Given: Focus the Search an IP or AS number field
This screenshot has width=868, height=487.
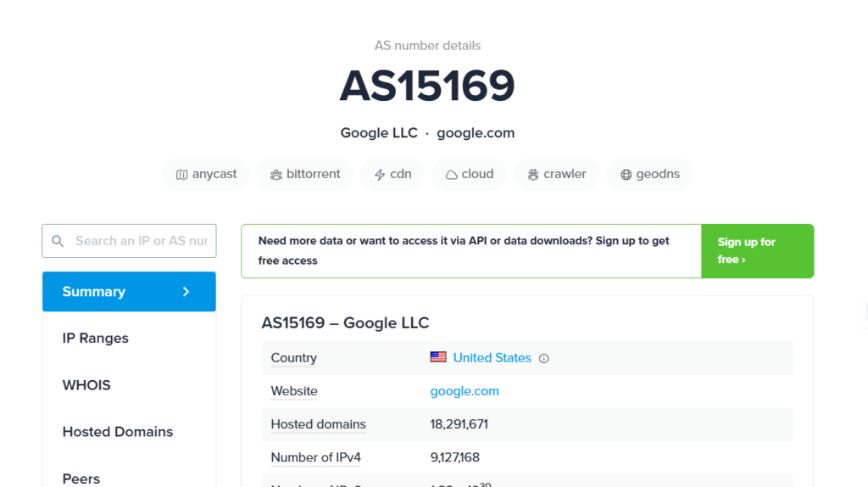Looking at the screenshot, I should (129, 241).
